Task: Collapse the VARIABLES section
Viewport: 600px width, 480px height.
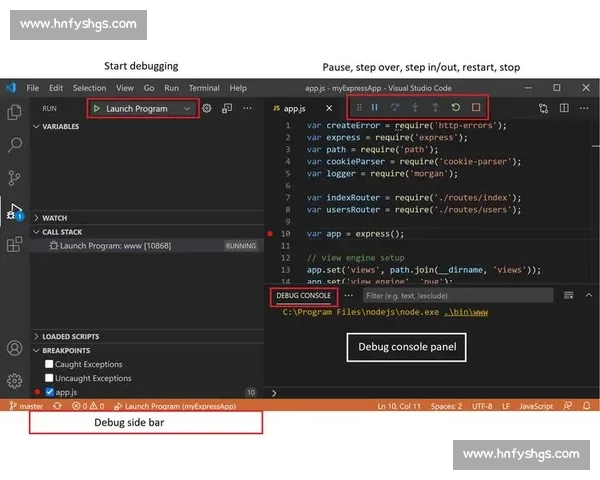Action: pos(57,126)
